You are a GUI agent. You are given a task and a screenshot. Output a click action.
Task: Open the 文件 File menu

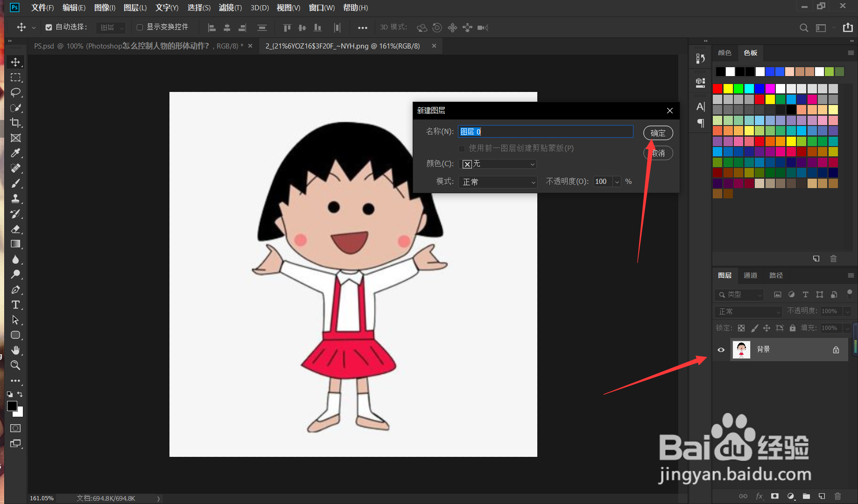pos(42,7)
